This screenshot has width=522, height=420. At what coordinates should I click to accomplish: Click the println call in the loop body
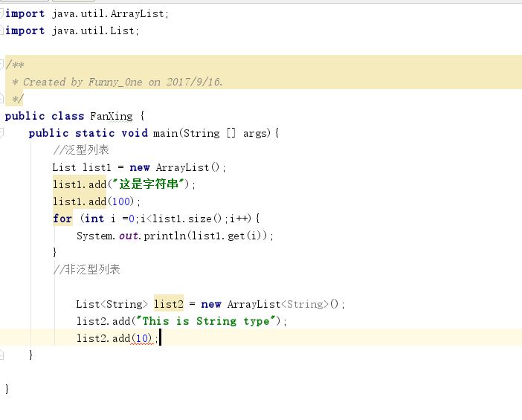click(164, 236)
